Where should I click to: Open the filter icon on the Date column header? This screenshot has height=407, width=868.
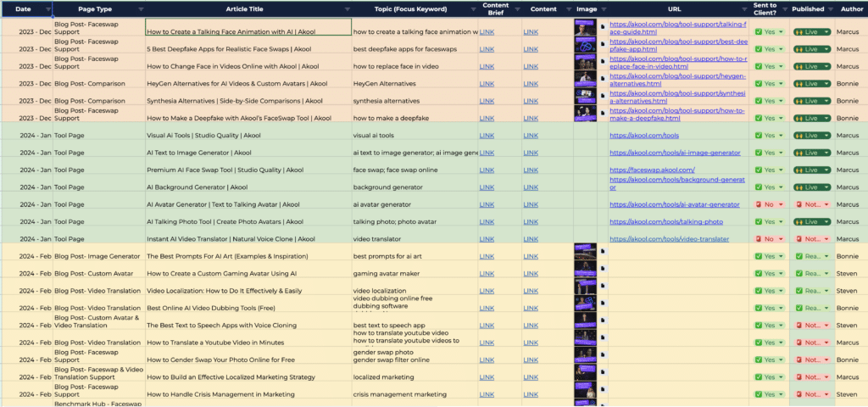coord(48,9)
